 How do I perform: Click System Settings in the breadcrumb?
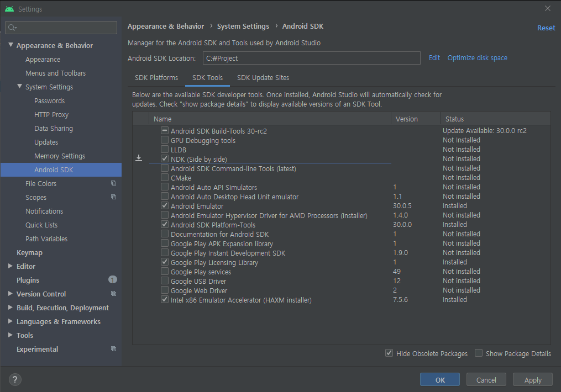pyautogui.click(x=243, y=26)
